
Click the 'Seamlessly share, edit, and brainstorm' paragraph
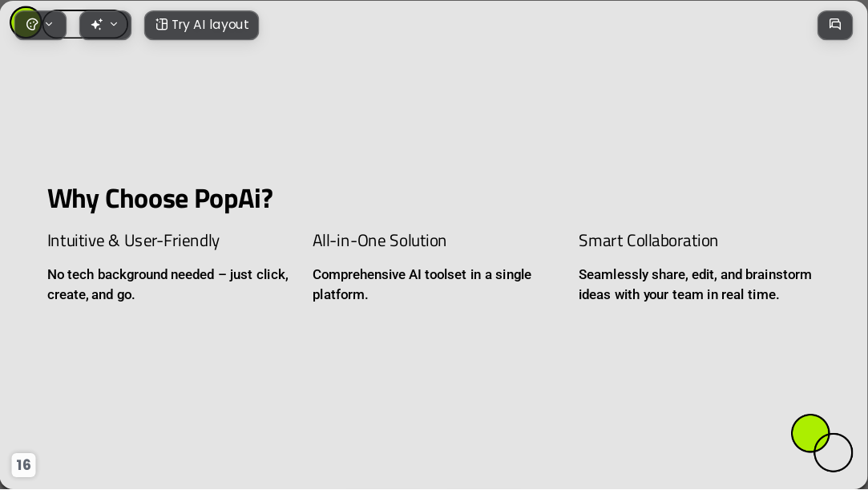pos(695,285)
